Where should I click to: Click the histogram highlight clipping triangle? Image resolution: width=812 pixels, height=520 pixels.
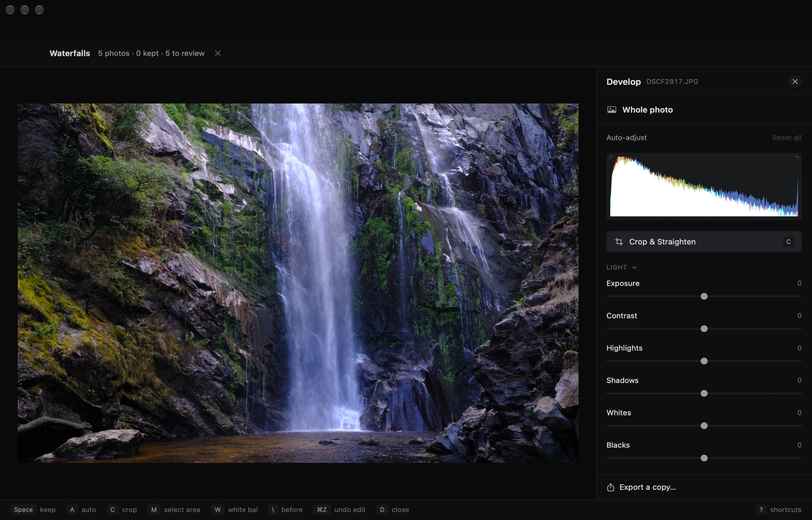[x=797, y=157]
